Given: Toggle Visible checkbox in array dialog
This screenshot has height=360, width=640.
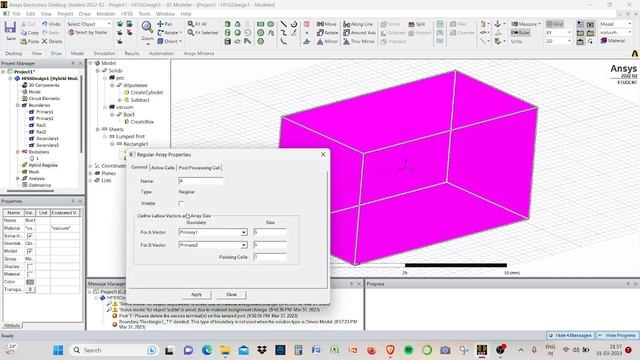Looking at the screenshot, I should [181, 203].
